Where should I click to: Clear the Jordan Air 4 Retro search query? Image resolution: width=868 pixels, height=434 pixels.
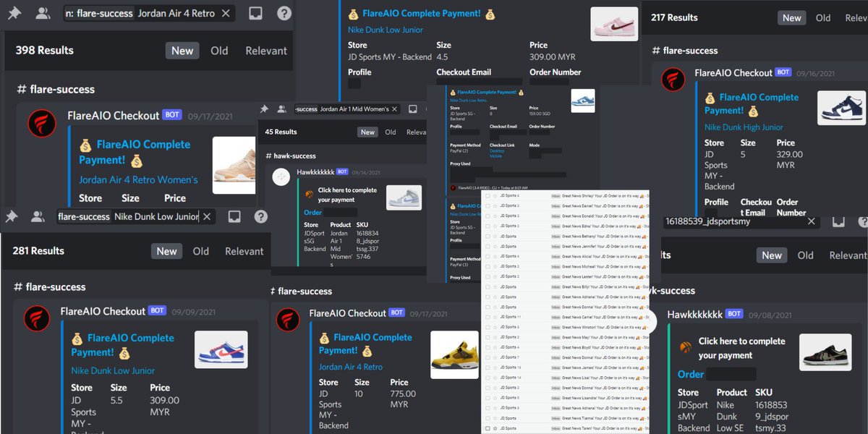coord(226,13)
